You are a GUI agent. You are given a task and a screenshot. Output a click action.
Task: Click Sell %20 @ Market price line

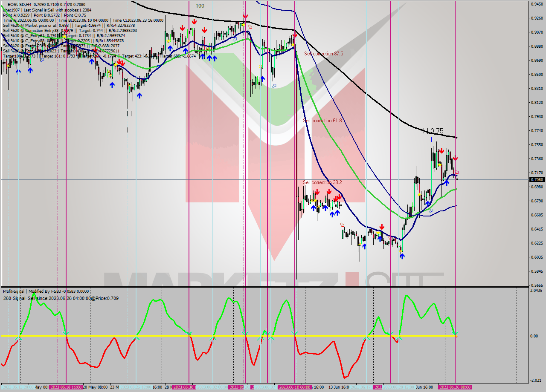[69, 25]
